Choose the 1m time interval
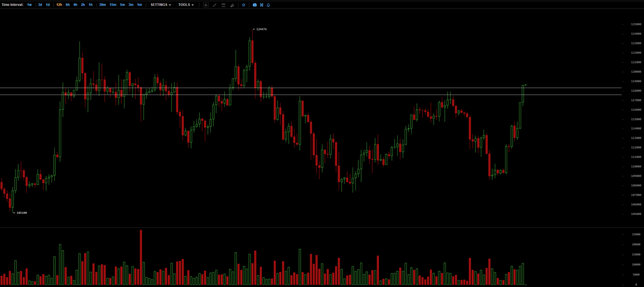The image size is (644, 287). (x=140, y=4)
